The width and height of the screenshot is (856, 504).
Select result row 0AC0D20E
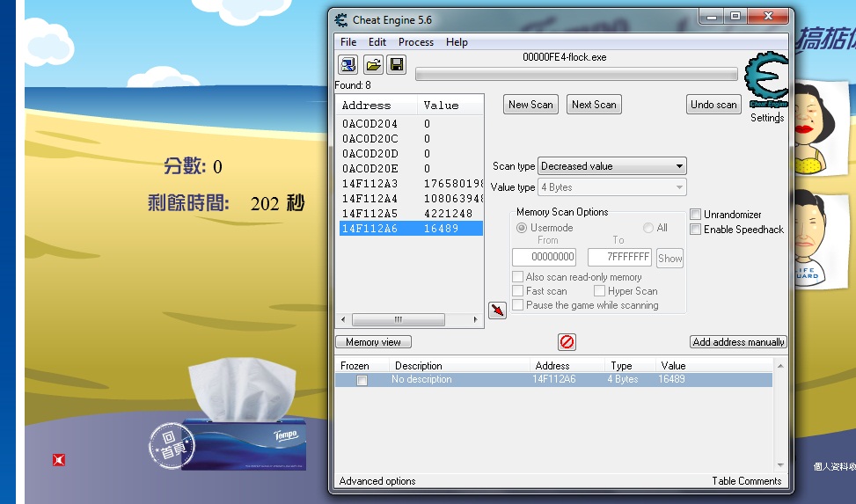pyautogui.click(x=411, y=169)
